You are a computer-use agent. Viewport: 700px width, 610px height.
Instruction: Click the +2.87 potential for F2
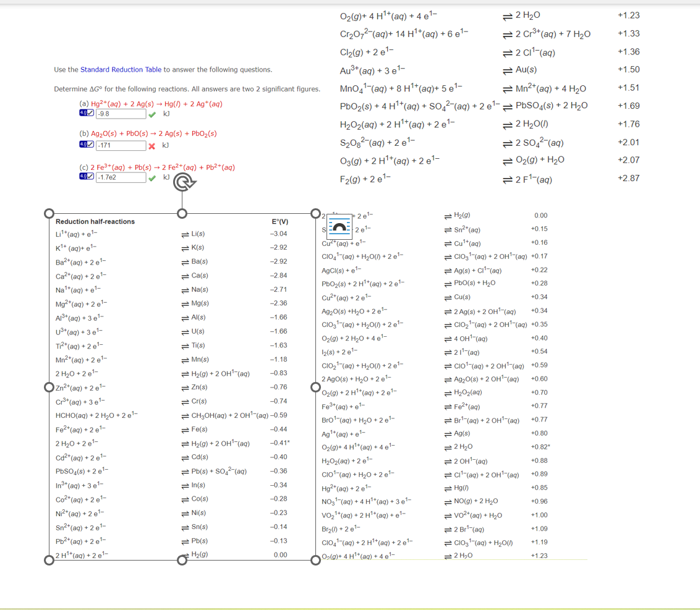(628, 179)
